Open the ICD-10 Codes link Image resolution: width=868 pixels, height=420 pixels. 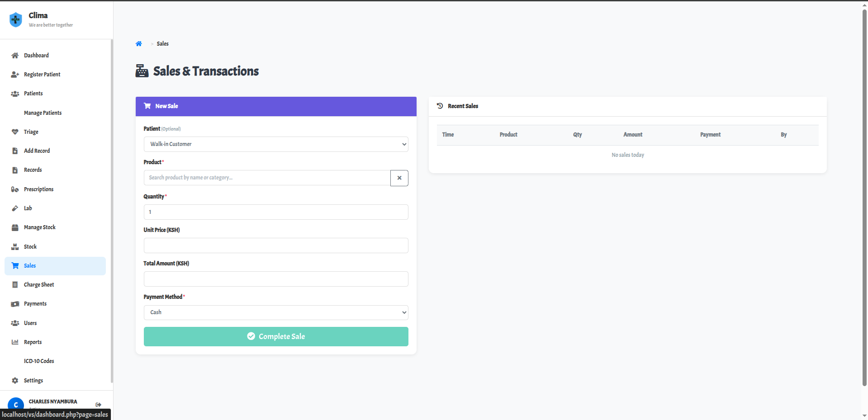(x=39, y=361)
